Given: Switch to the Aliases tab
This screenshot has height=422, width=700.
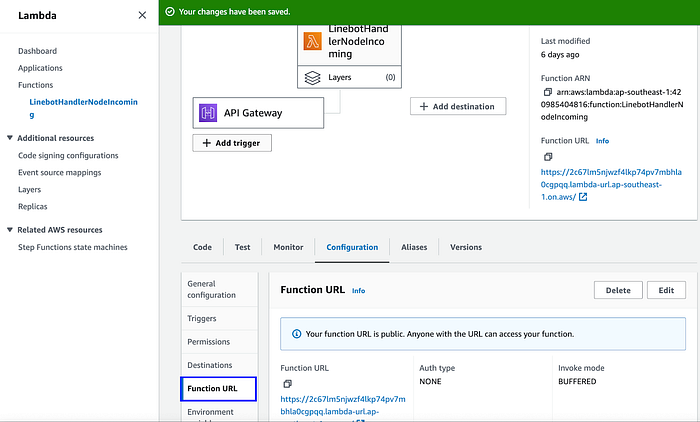Looking at the screenshot, I should [x=414, y=247].
